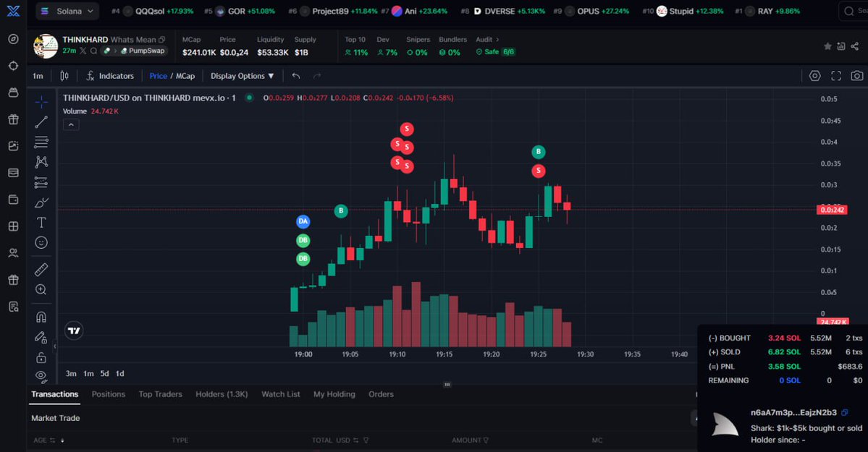868x452 pixels.
Task: Open the referral people sidebar icon
Action: pyautogui.click(x=13, y=253)
